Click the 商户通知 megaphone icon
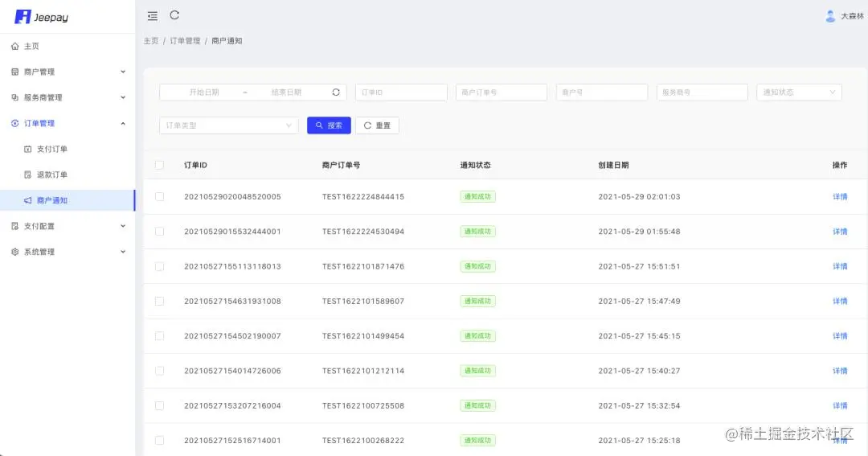This screenshot has height=456, width=868. click(x=27, y=200)
